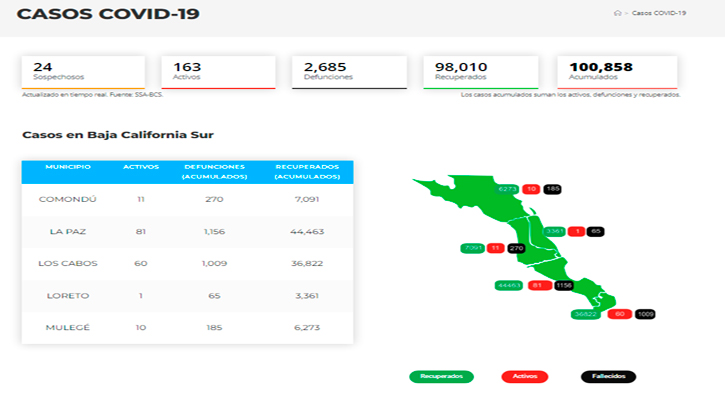Click the black 1009 deaths map marker
The image size is (725, 400).
tap(644, 314)
